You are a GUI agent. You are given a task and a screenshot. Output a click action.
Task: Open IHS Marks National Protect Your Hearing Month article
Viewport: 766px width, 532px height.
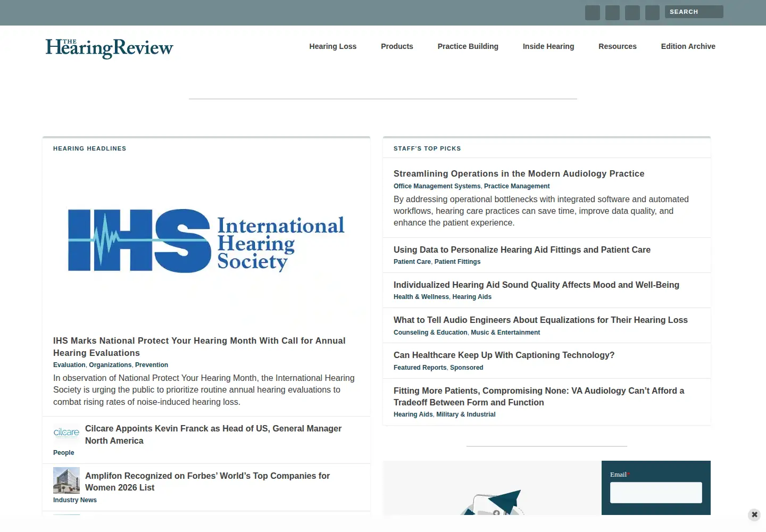(199, 347)
